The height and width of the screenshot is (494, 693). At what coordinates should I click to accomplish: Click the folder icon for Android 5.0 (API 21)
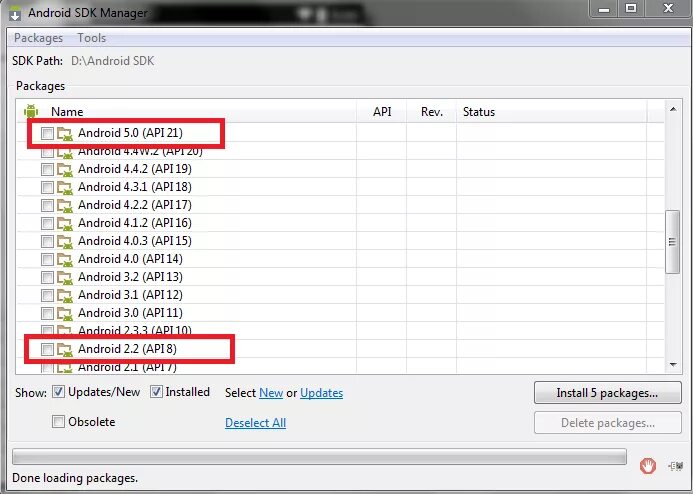pyautogui.click(x=65, y=133)
